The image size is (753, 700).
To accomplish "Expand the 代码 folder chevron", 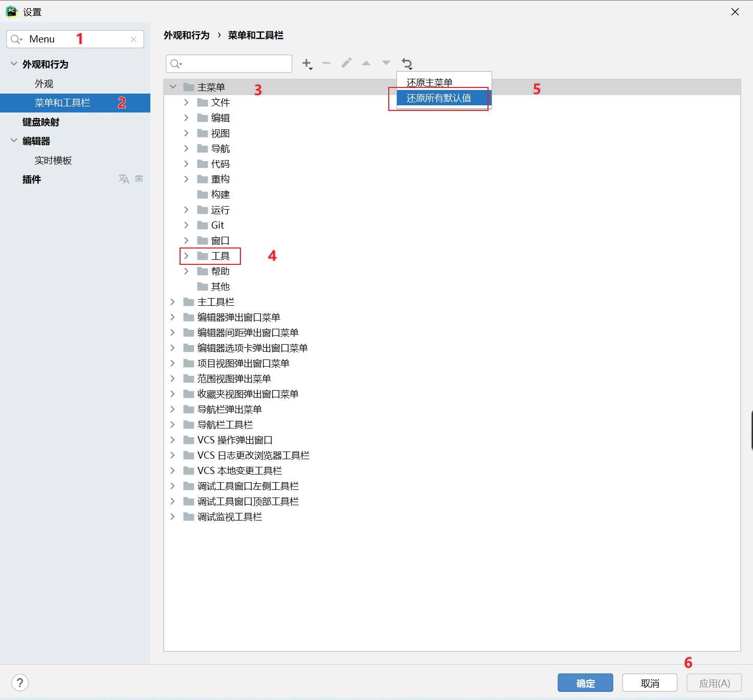I will 186,164.
